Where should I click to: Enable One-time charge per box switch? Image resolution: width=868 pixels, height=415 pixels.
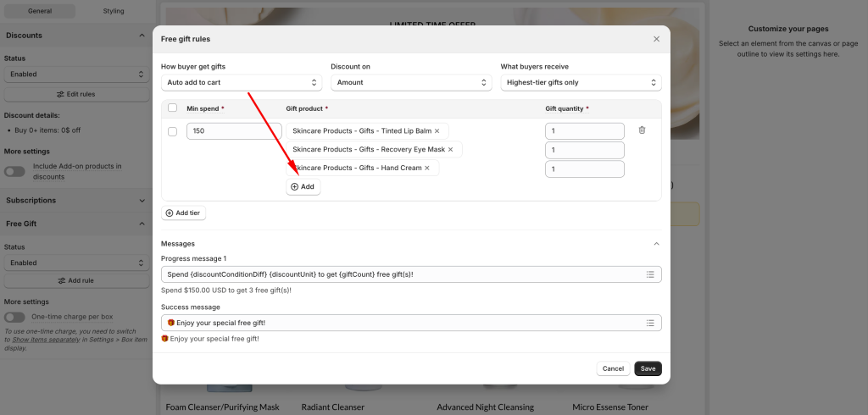(x=14, y=317)
